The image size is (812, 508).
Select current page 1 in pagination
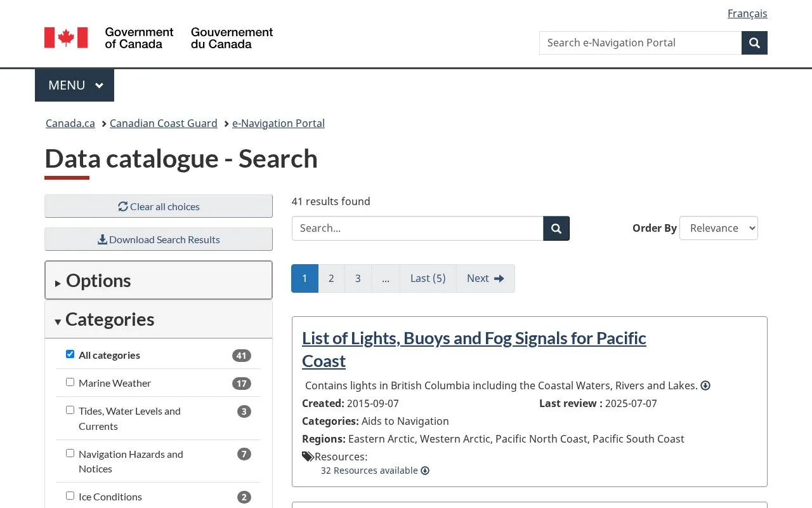[x=304, y=278]
